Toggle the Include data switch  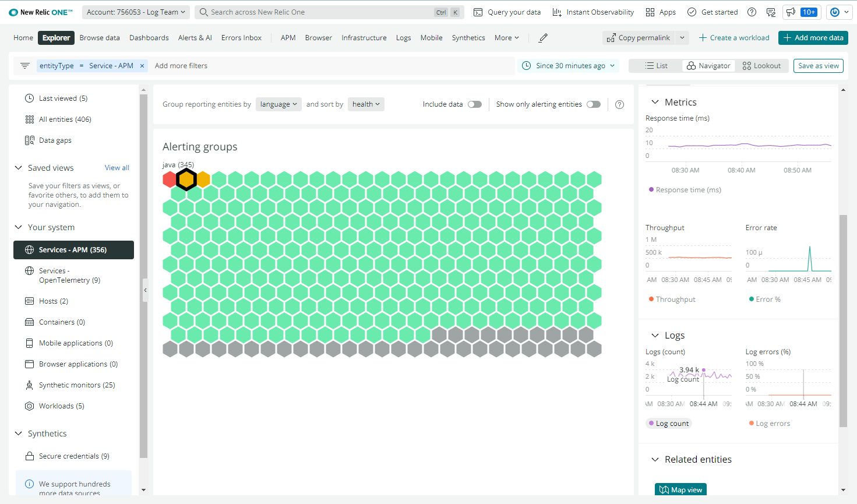point(475,104)
